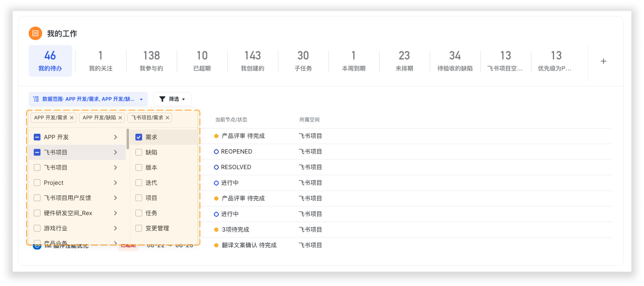Check the 版本 checkbox
The width and height of the screenshot is (644, 286).
point(139,167)
